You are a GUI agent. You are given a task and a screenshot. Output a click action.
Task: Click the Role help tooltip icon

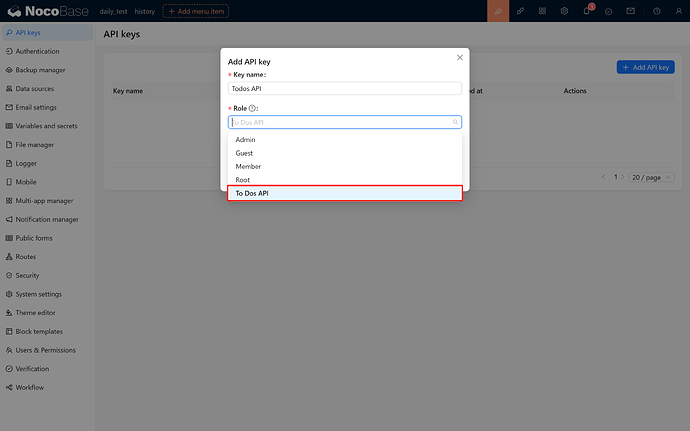point(252,108)
